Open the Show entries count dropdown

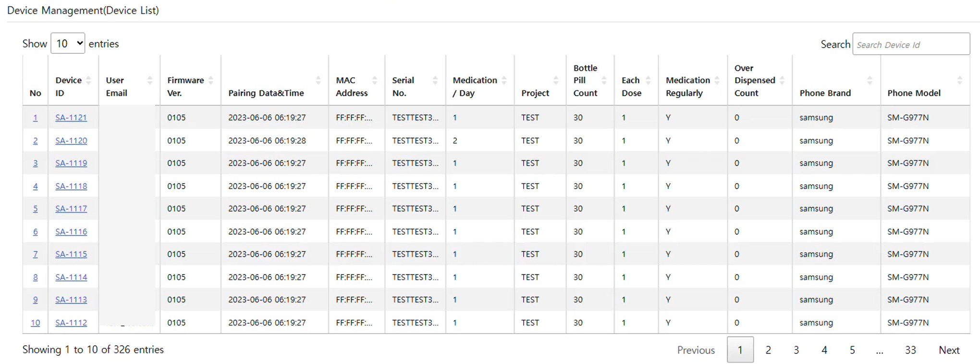68,43
